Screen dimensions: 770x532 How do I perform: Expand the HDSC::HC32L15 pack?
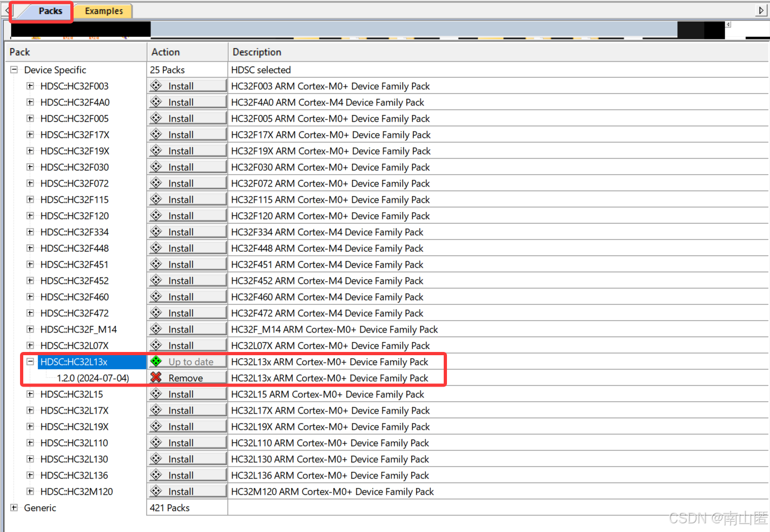coord(30,394)
